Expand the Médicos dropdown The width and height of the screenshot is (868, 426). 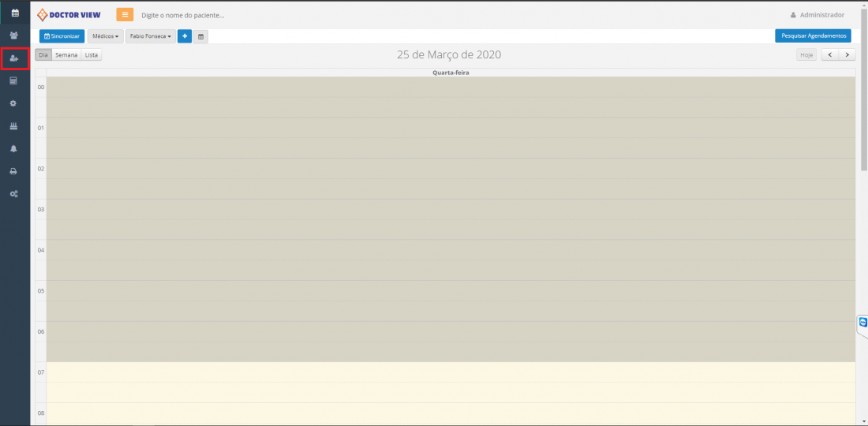click(x=105, y=36)
